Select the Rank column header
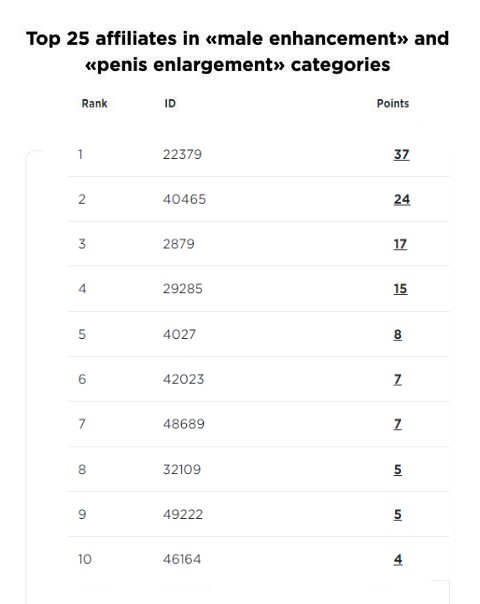This screenshot has width=480, height=604. (94, 103)
